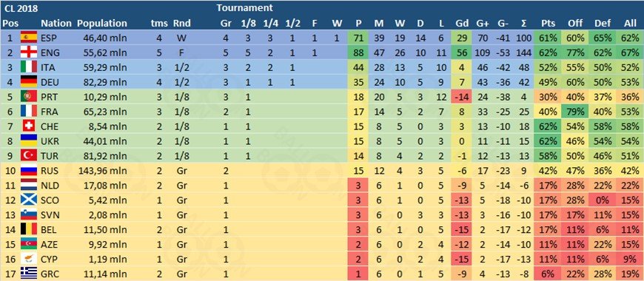644x281 pixels.
Task: Click the Germany flag icon
Action: tap(29, 82)
